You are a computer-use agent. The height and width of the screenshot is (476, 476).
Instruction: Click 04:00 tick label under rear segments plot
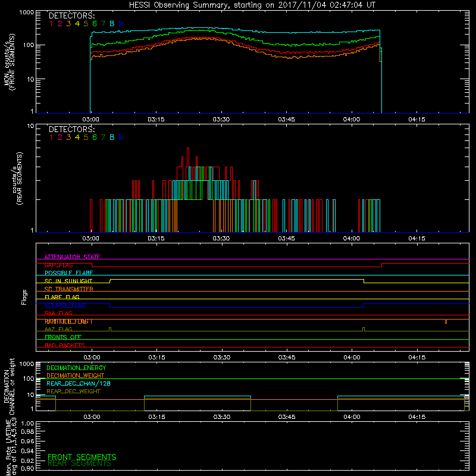pos(352,239)
